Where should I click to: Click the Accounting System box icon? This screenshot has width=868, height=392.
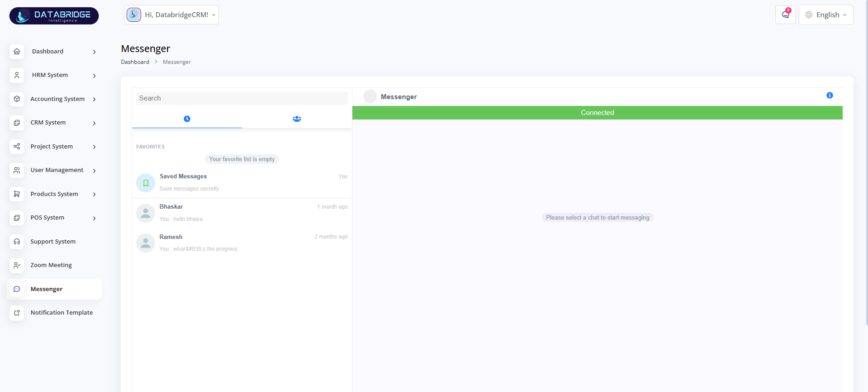pos(17,99)
